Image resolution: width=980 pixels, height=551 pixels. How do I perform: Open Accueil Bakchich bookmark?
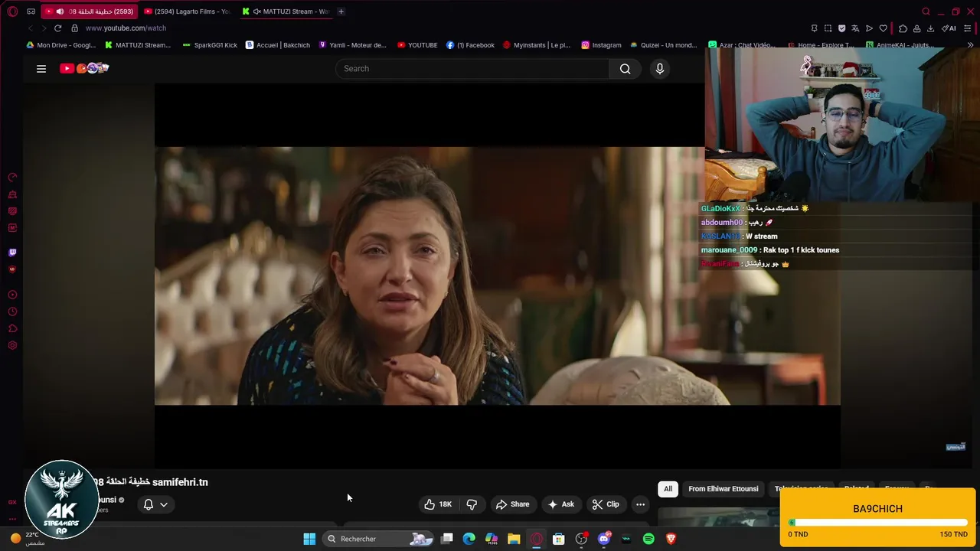click(277, 45)
